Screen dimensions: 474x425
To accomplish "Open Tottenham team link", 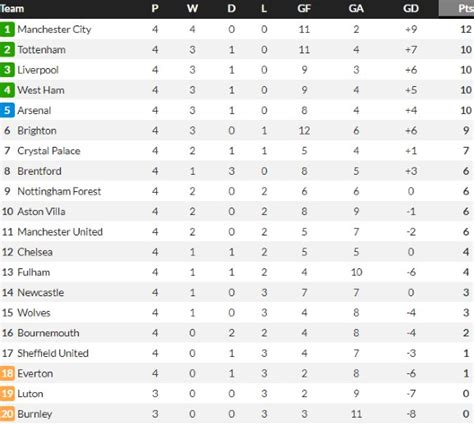I will click(x=41, y=50).
